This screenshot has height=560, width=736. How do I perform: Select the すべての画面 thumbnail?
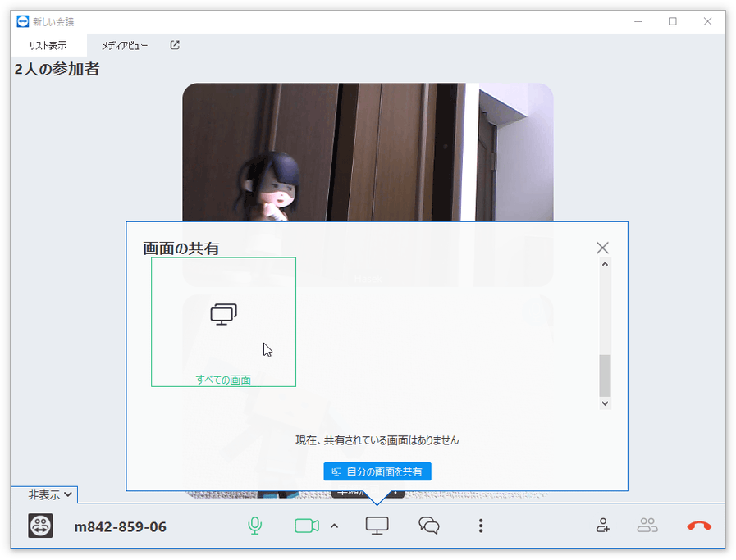(223, 321)
